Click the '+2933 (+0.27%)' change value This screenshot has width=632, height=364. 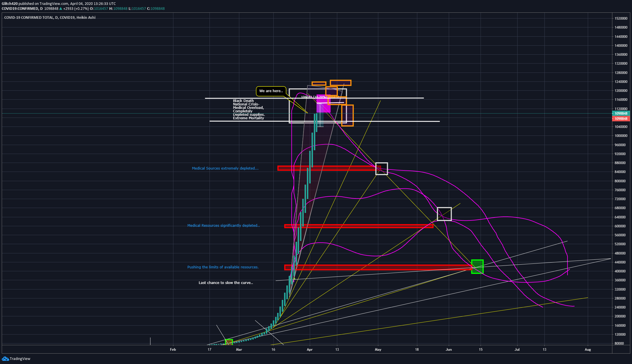coord(76,9)
